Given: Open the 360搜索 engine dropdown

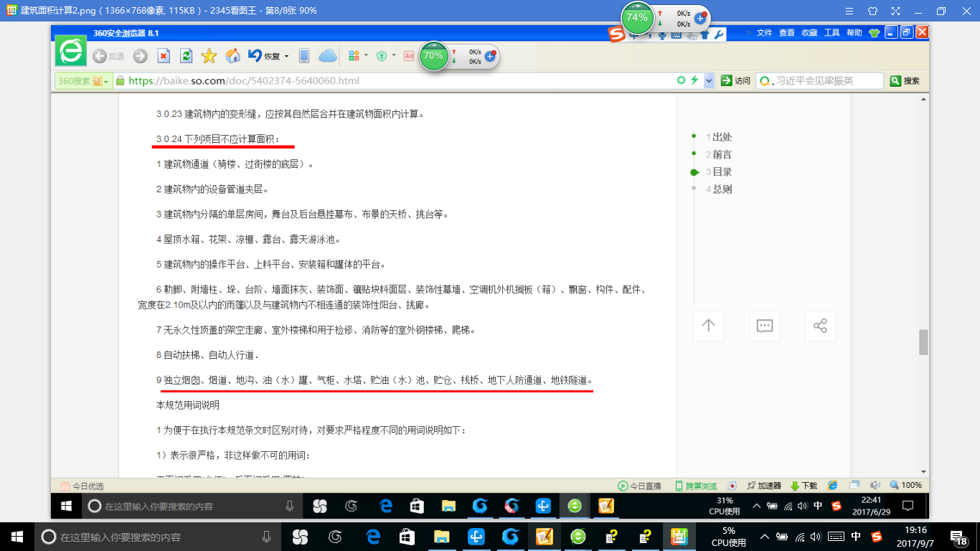Looking at the screenshot, I should pos(83,81).
